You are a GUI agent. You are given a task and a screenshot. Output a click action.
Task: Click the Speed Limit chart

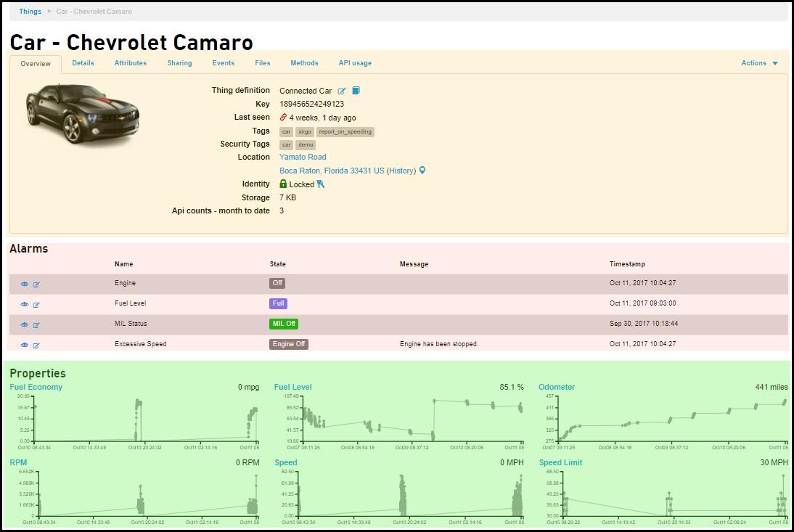click(666, 497)
